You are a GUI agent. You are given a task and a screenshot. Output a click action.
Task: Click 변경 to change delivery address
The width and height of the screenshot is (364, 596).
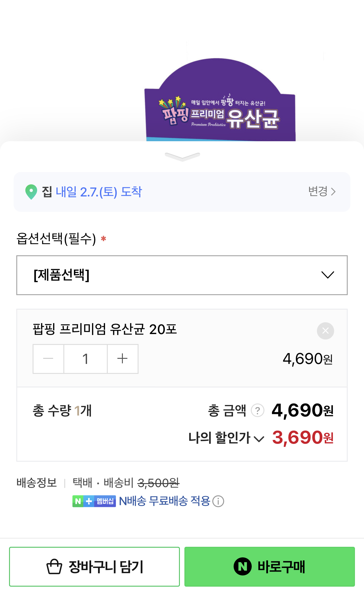click(x=322, y=191)
